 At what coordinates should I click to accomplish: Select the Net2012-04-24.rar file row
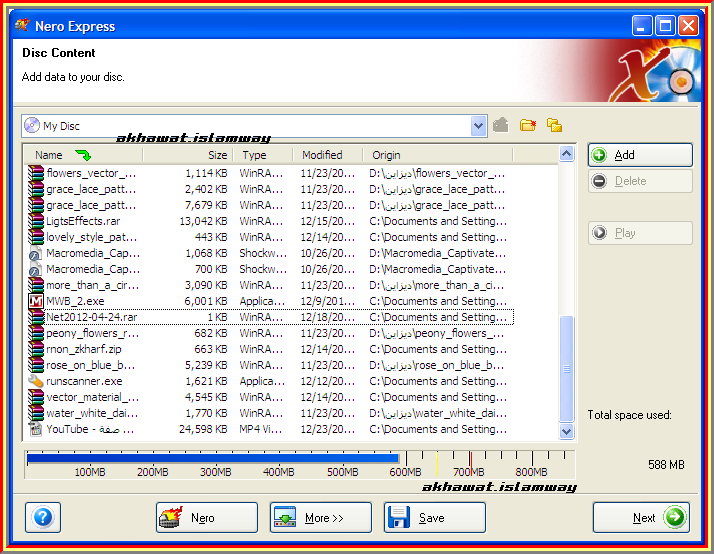coord(270,317)
